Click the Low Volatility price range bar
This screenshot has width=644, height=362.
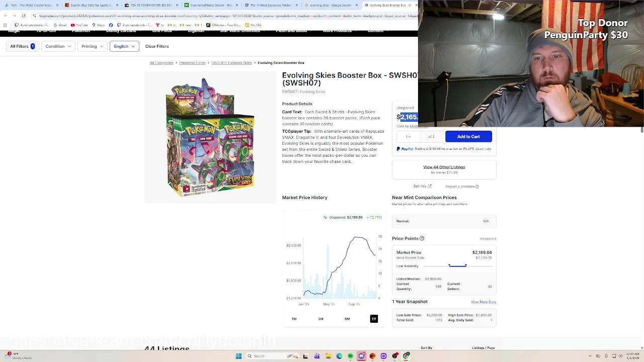457,266
